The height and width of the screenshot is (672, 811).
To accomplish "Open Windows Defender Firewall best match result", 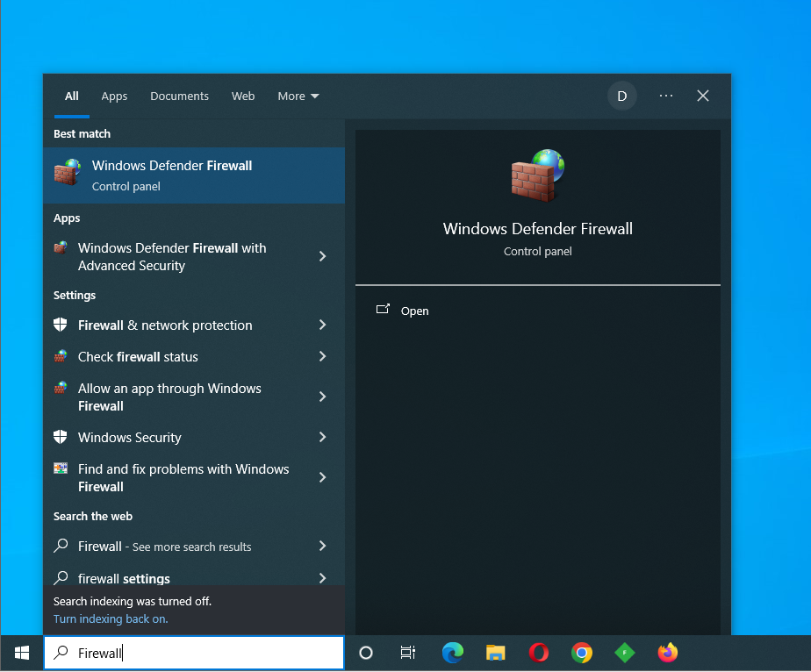I will point(194,175).
